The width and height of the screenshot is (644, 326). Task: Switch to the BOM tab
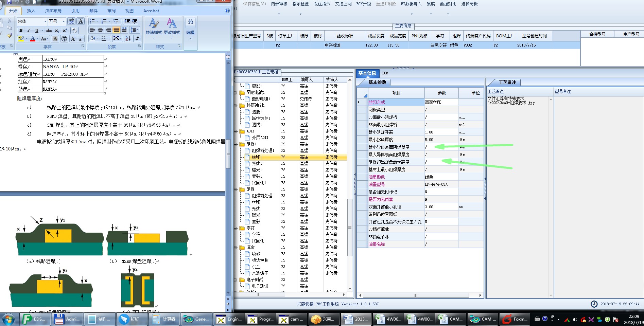(x=385, y=73)
